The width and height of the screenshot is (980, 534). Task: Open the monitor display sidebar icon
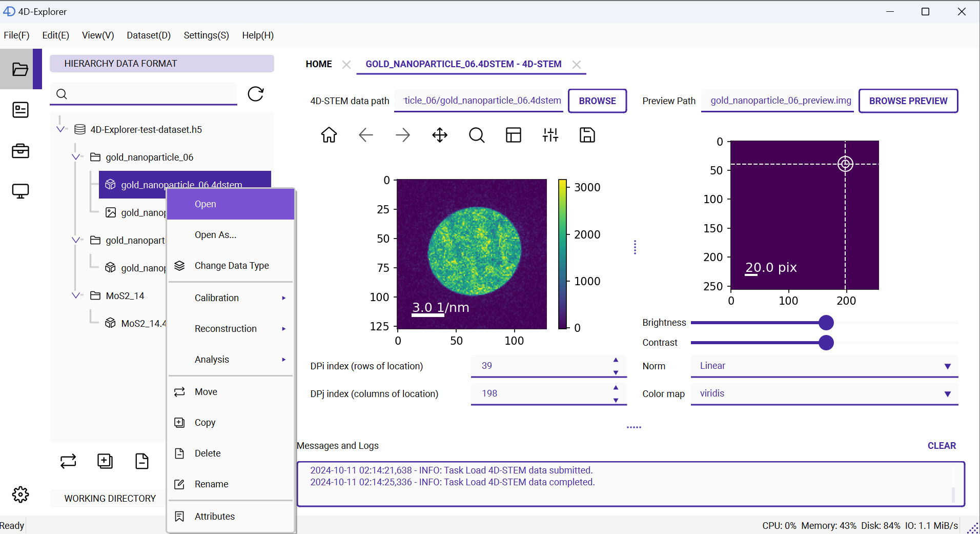pos(20,191)
